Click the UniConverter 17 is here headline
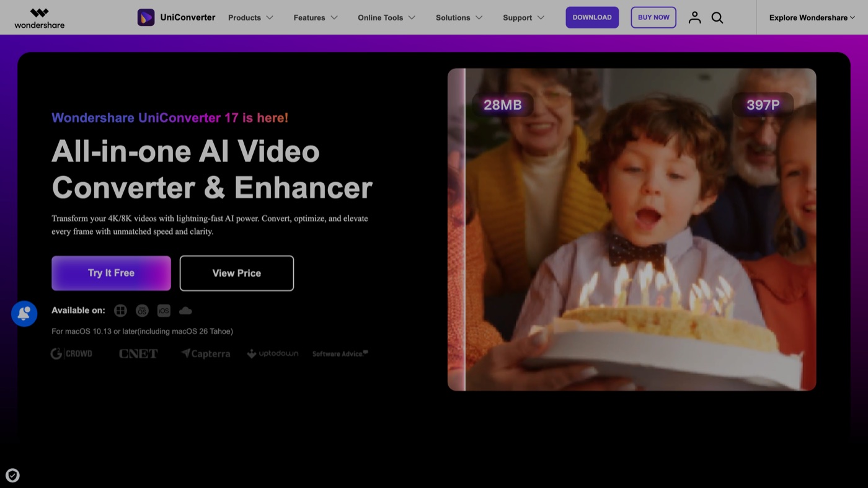This screenshot has height=488, width=868. tap(170, 118)
